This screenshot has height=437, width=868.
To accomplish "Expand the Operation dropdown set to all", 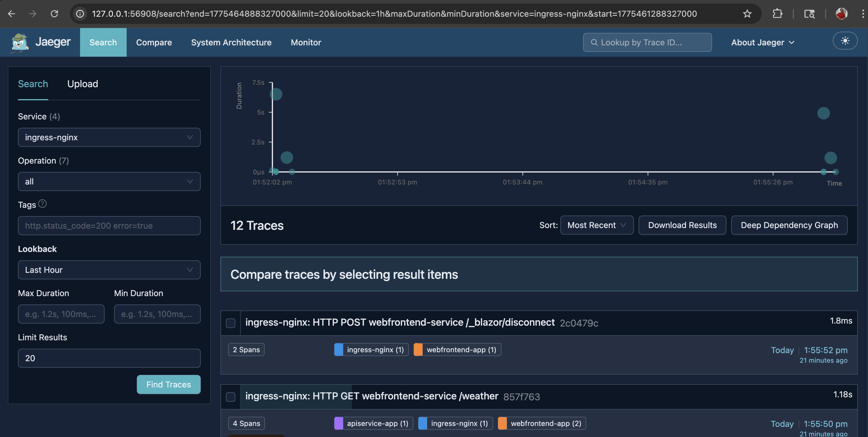I will (x=109, y=181).
